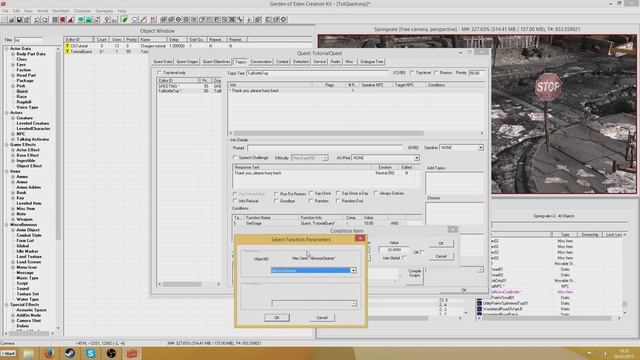Switch to the Quest Stages tab
This screenshot has width=640, height=360.
pos(187,62)
